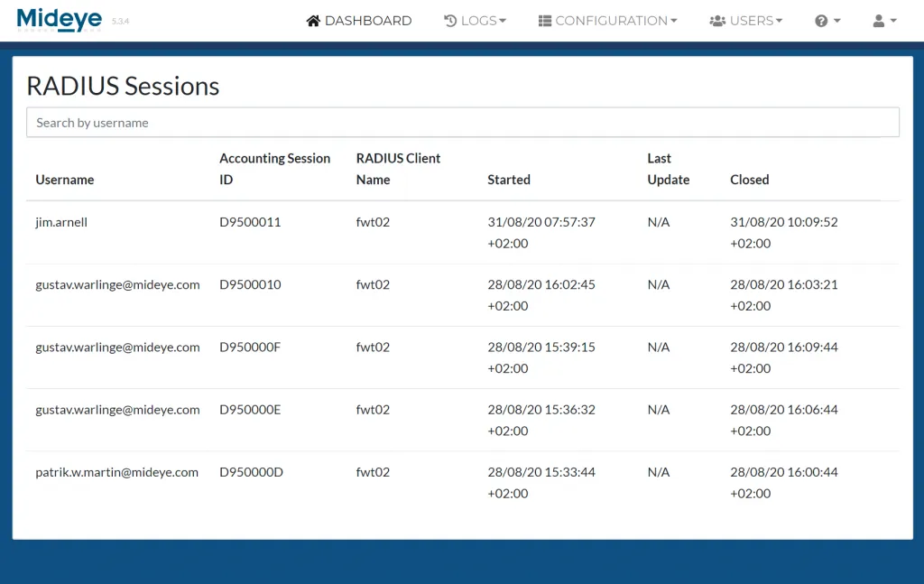Expand the account menu chevron

tap(892, 22)
